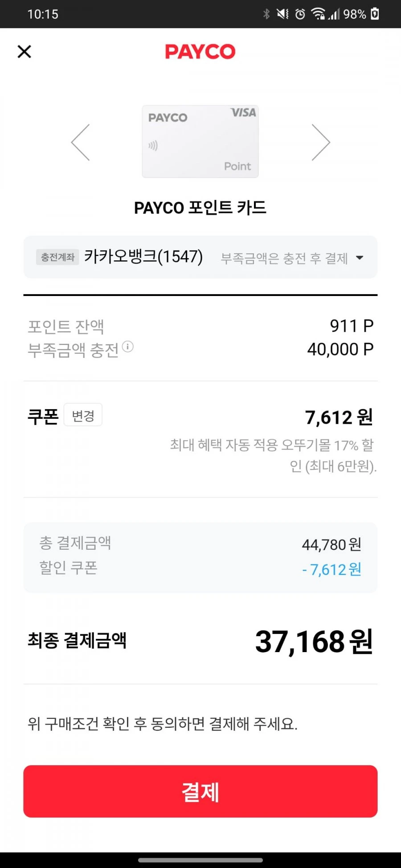Image resolution: width=401 pixels, height=868 pixels.
Task: Tap the home gesture bar at bottom
Action: click(x=200, y=860)
